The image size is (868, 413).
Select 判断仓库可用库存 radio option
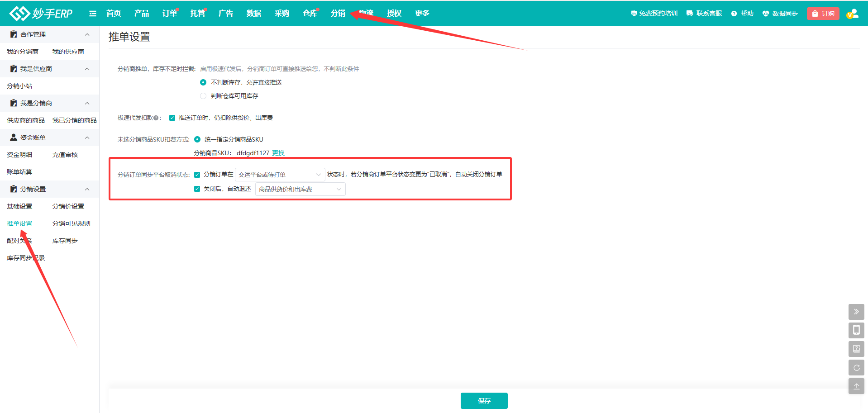[x=203, y=96]
